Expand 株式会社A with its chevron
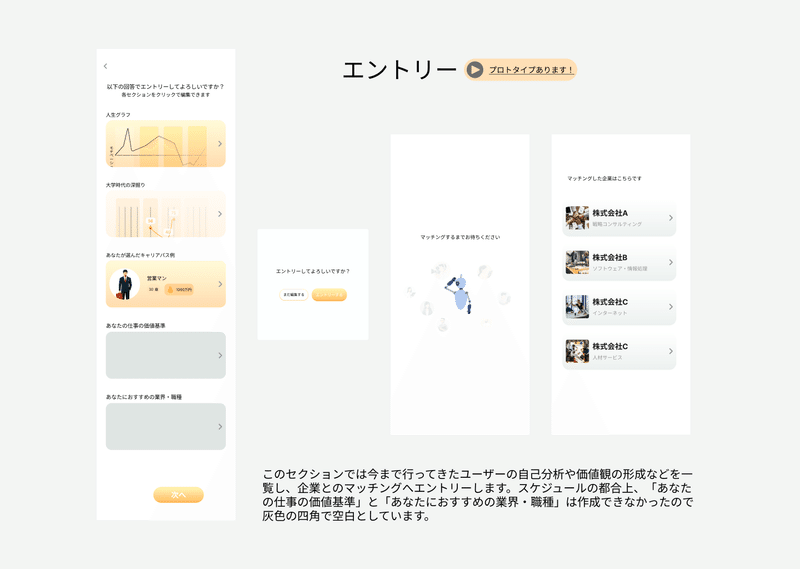The image size is (800, 569). pyautogui.click(x=670, y=218)
